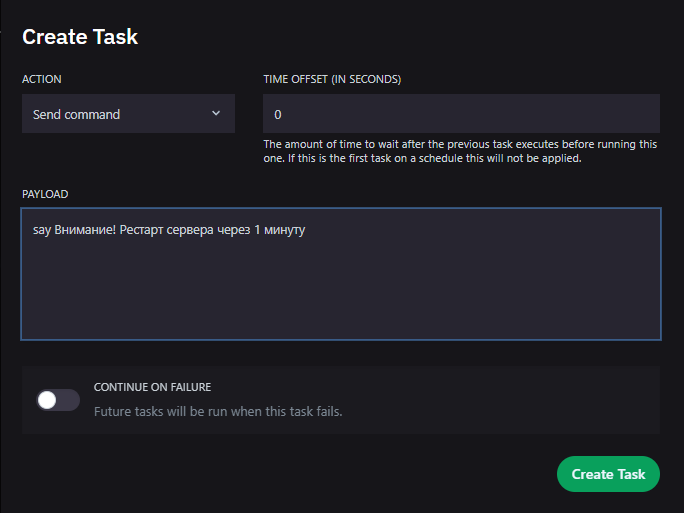Click the white knob of the failure toggle
684x513 pixels.
(48, 400)
